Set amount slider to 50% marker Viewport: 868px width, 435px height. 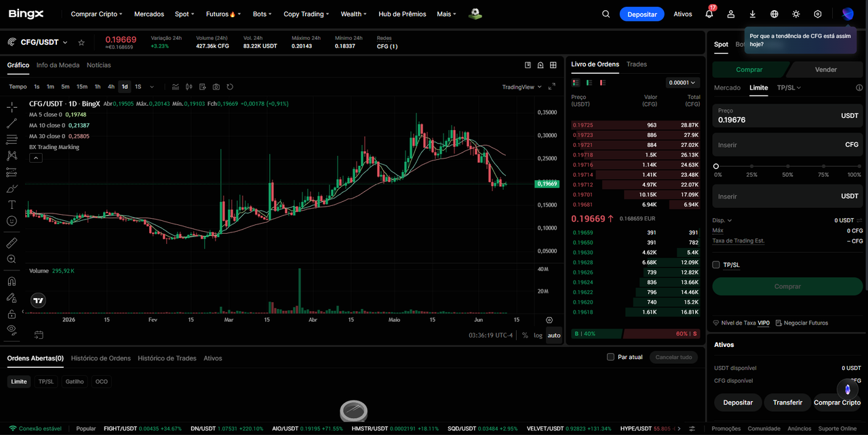pyautogui.click(x=787, y=166)
